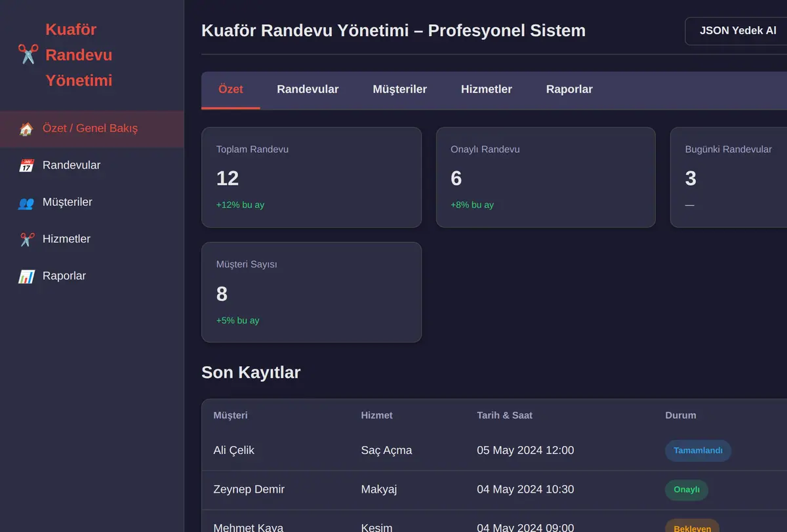787x532 pixels.
Task: Open Raporlar from the sidebar
Action: click(92, 276)
